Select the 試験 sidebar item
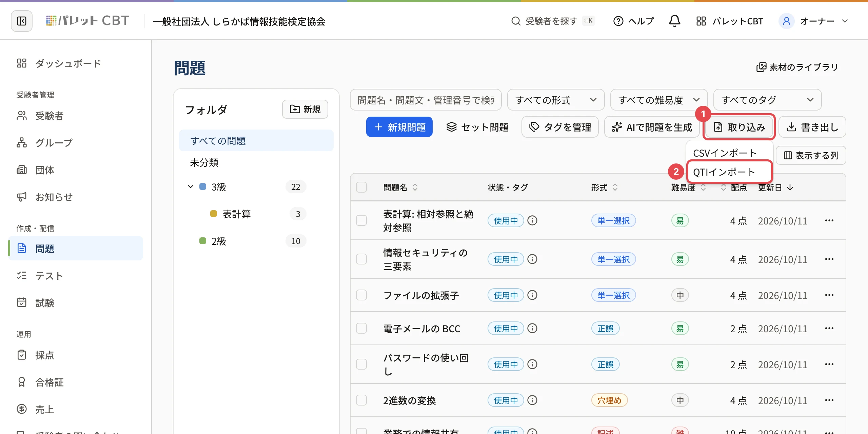The height and width of the screenshot is (434, 868). [75, 303]
